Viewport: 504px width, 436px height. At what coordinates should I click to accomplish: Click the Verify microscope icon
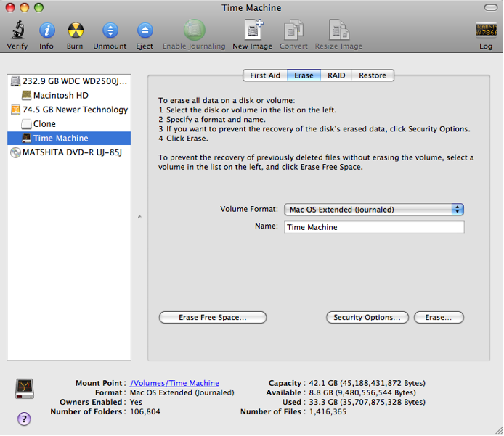pos(17,31)
